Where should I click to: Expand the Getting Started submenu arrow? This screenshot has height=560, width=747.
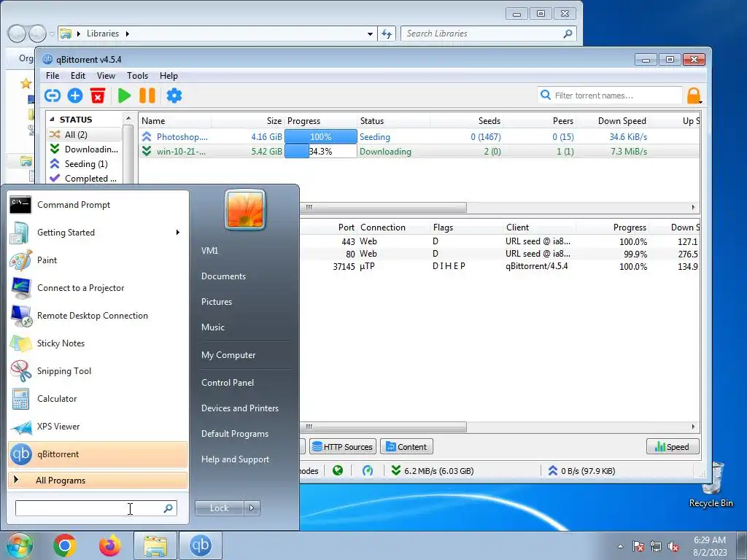(x=178, y=233)
